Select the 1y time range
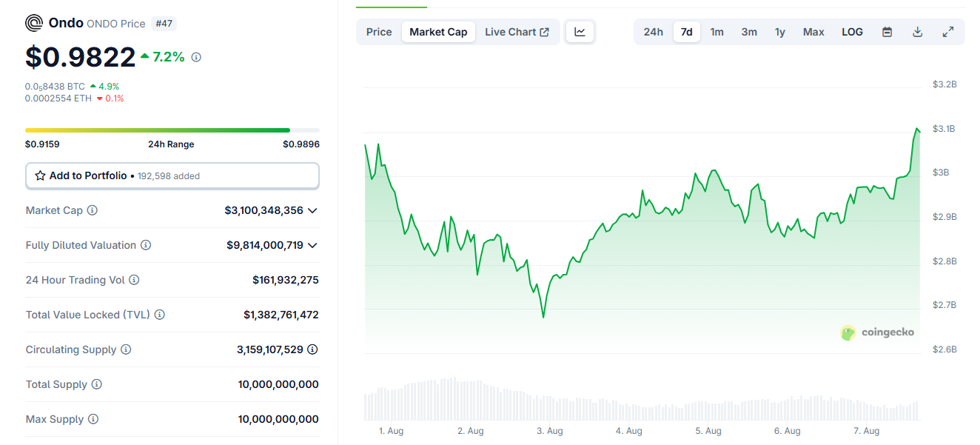 (779, 32)
